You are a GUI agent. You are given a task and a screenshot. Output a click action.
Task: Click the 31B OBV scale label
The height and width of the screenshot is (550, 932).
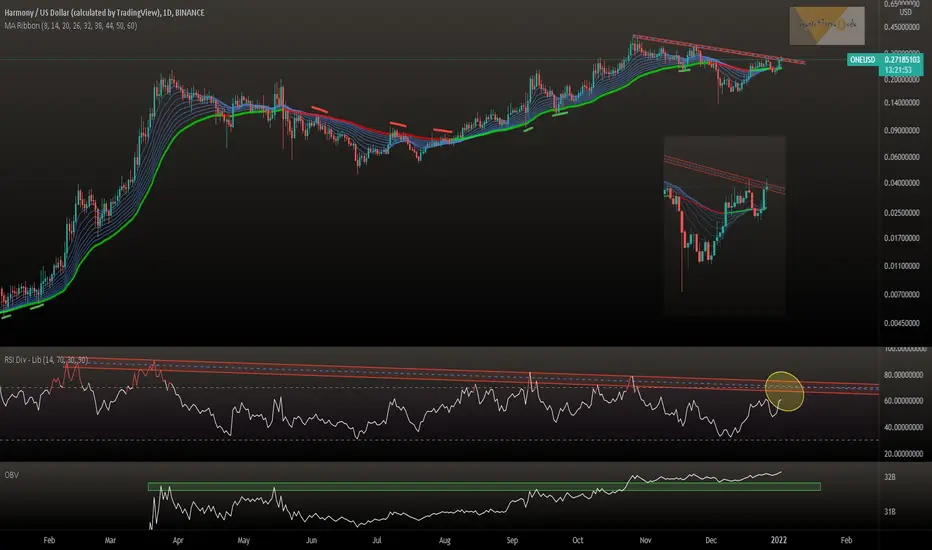(890, 511)
